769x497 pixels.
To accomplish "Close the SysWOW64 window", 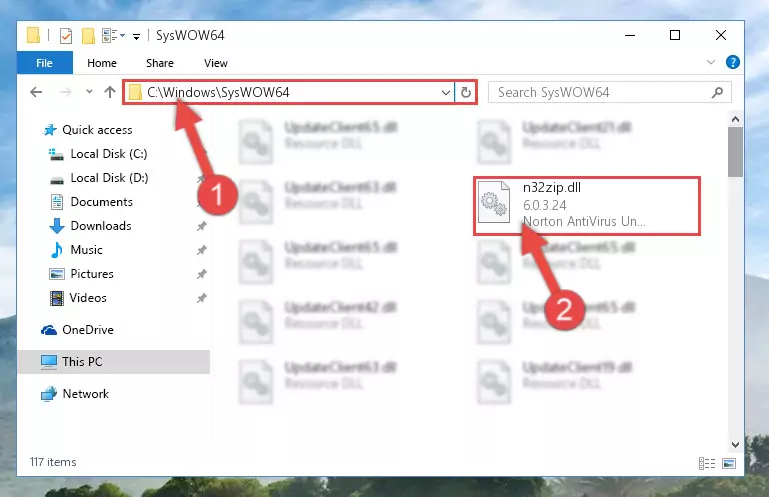I will (721, 35).
